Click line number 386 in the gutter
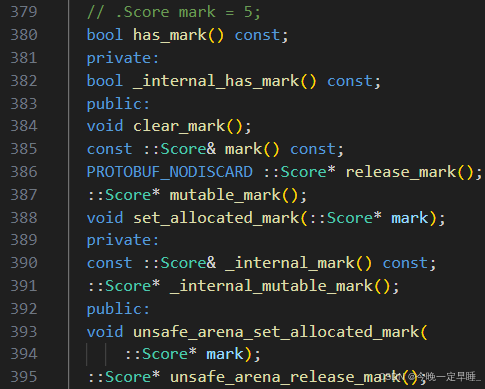The height and width of the screenshot is (389, 485). point(24,172)
